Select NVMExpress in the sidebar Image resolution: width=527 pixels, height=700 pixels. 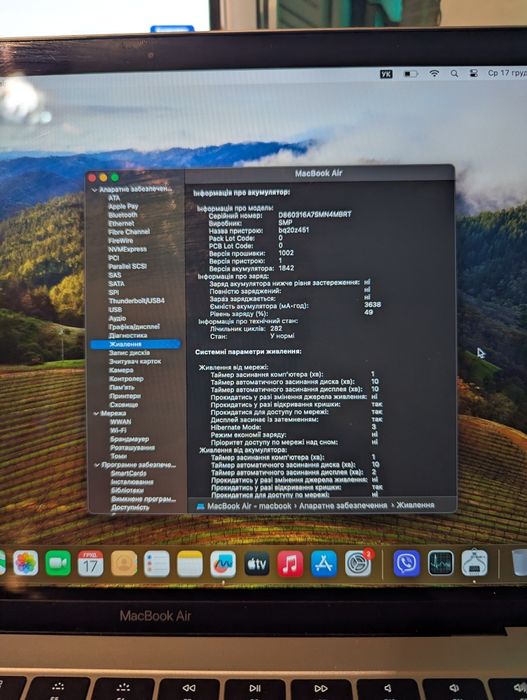pyautogui.click(x=127, y=249)
